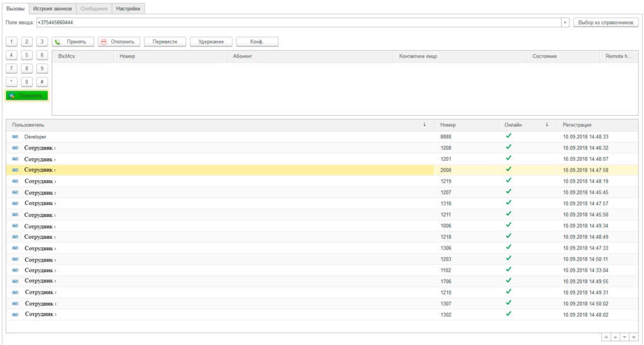Screen dimensions: 644x345
Task: Click user icon in row with number 1208
Action: [x=15, y=148]
